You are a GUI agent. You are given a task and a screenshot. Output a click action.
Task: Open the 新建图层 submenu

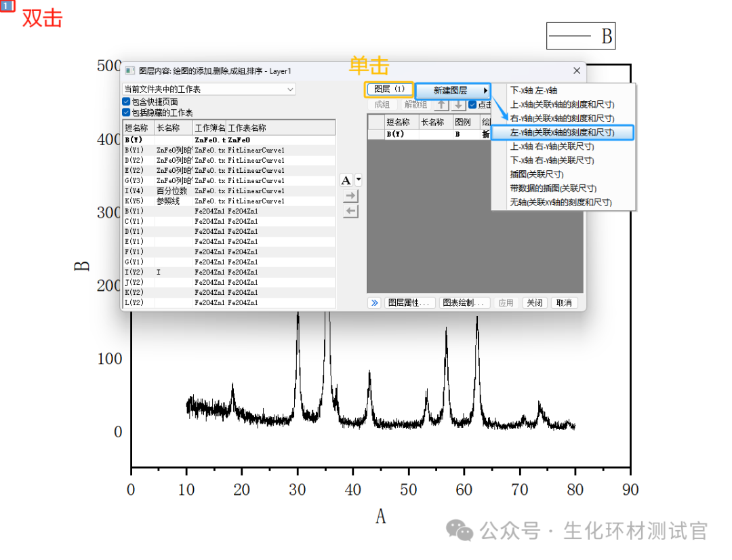tap(452, 90)
